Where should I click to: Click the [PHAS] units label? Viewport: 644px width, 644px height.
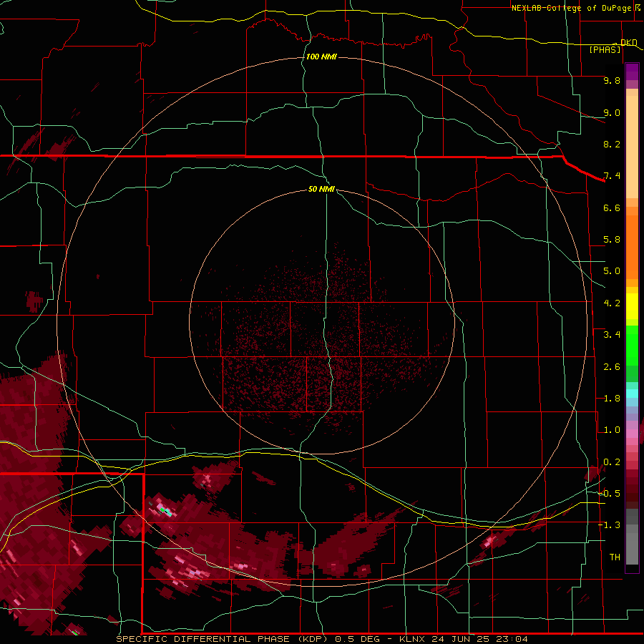pyautogui.click(x=605, y=50)
